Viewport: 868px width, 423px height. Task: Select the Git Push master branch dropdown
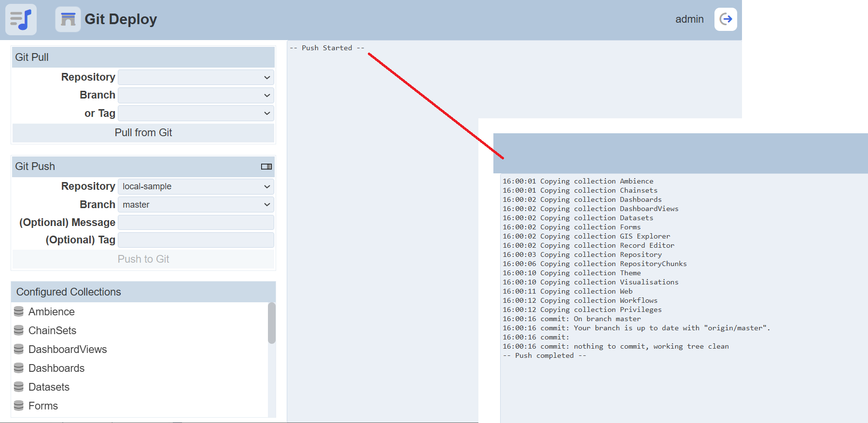click(x=196, y=205)
